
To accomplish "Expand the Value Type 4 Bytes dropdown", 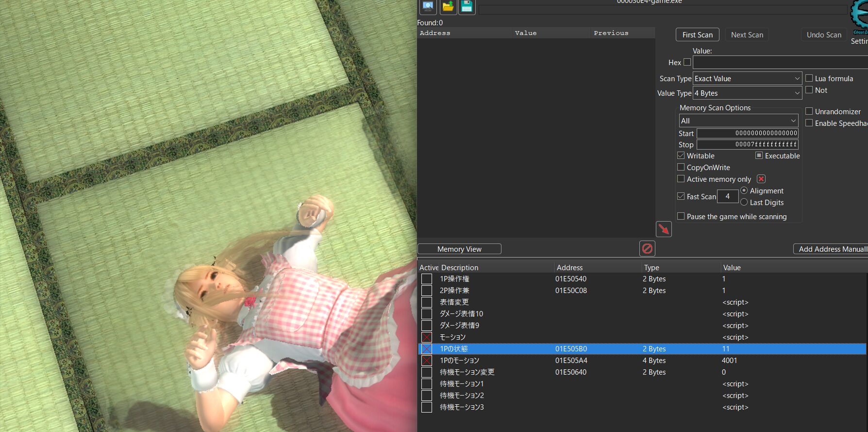I will [x=747, y=93].
